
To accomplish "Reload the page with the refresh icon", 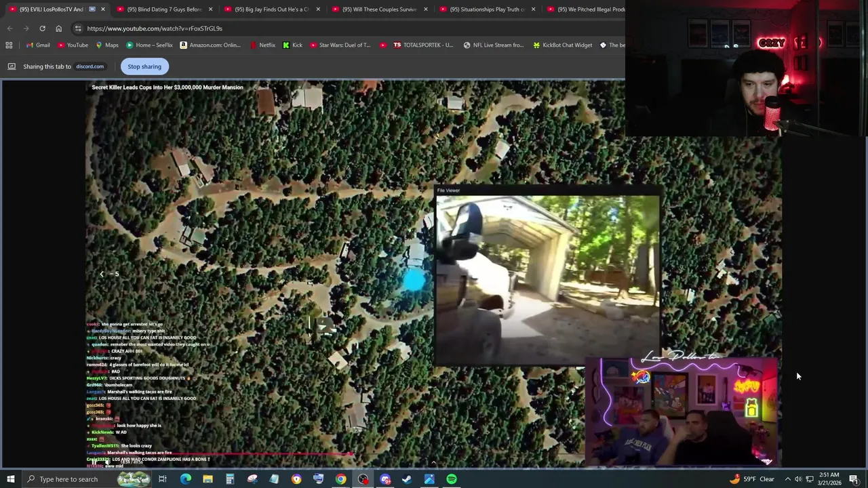I will [42, 28].
